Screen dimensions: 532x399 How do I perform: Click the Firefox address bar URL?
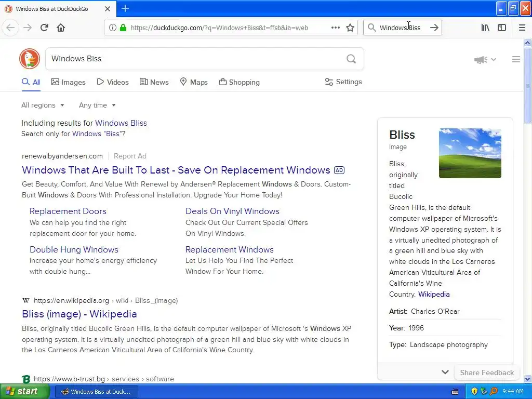[219, 28]
